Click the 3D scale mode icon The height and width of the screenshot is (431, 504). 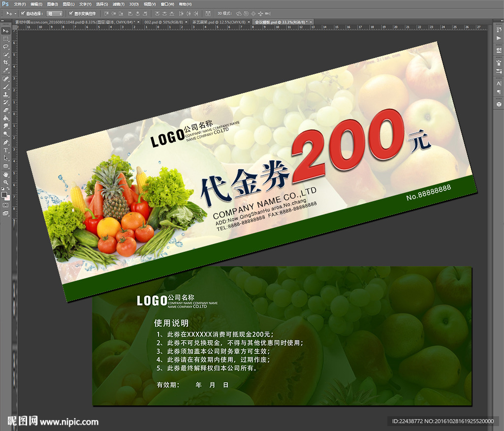[x=268, y=13]
